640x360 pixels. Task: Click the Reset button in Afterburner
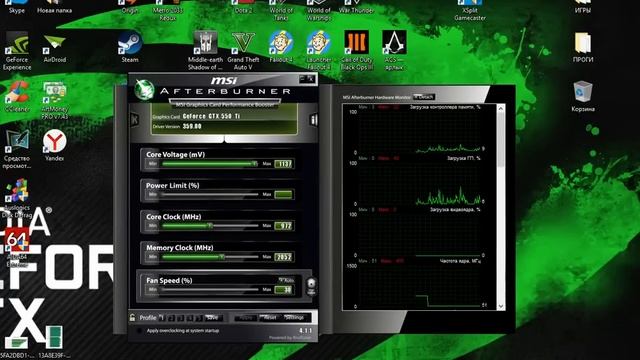[270, 318]
